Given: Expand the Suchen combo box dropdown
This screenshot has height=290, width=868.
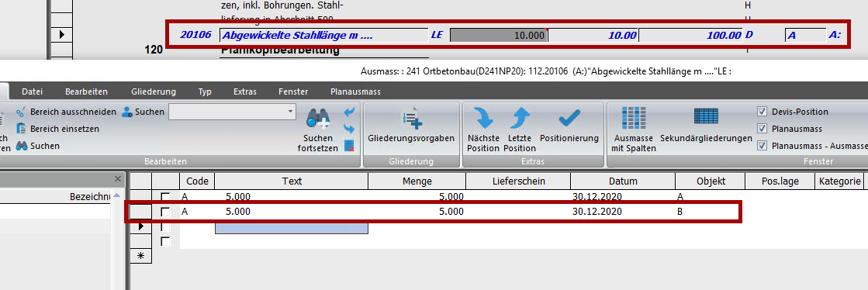Looking at the screenshot, I should tap(291, 111).
